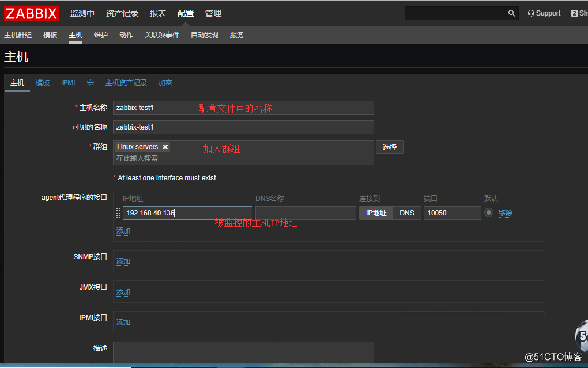Image resolution: width=588 pixels, height=368 pixels.
Task: Click the 可见的名称 input field
Action: tap(243, 127)
